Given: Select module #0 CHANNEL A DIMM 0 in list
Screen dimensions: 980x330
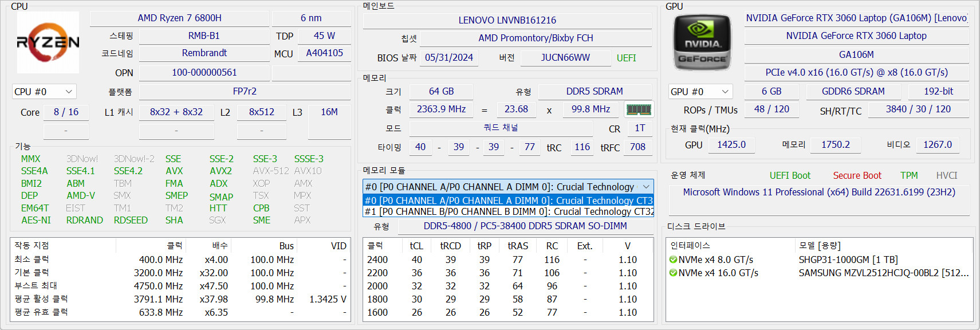Looking at the screenshot, I should (508, 201).
